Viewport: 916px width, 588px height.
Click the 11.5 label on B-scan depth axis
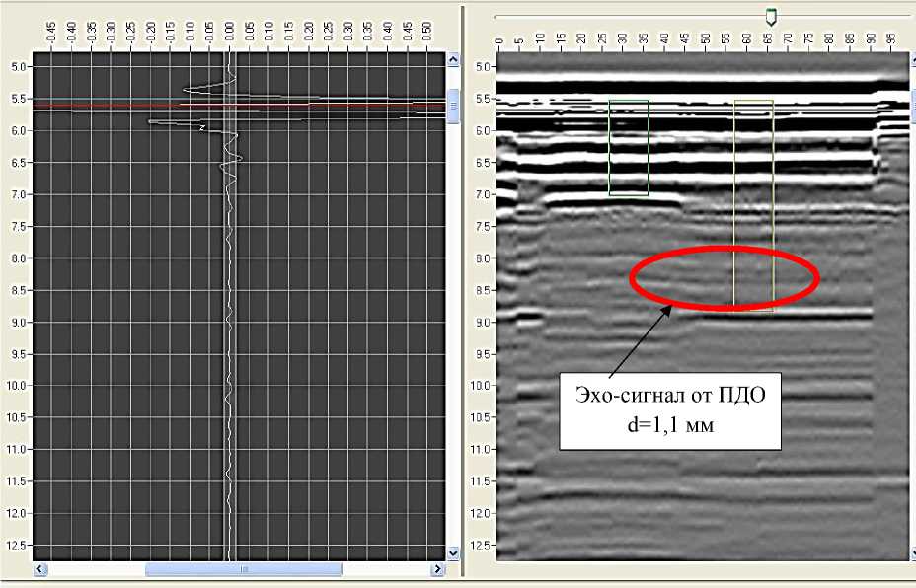click(480, 481)
